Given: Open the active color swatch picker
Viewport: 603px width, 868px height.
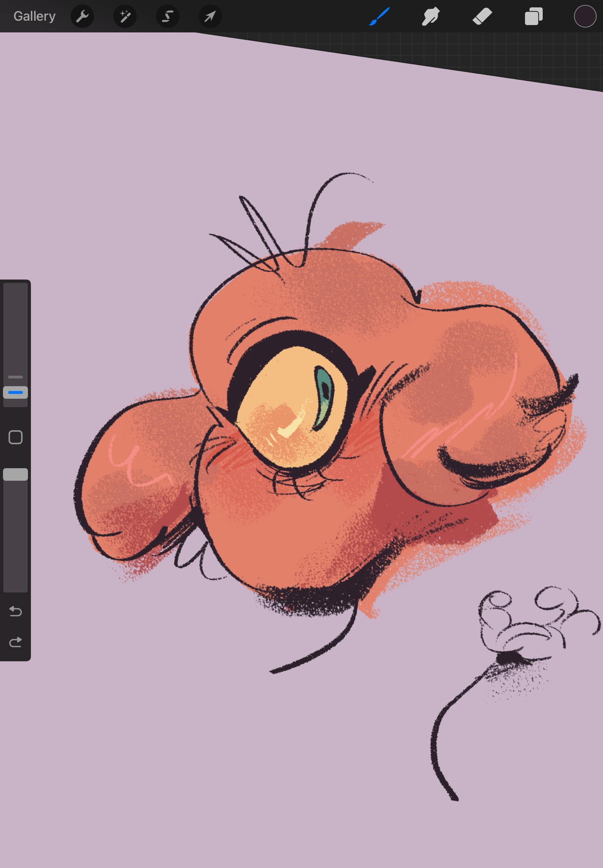Looking at the screenshot, I should point(584,16).
